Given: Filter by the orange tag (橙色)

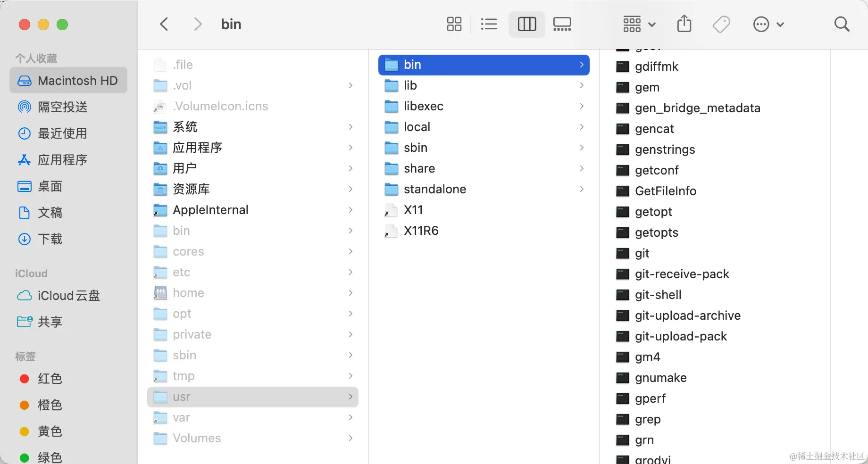Looking at the screenshot, I should click(68, 405).
